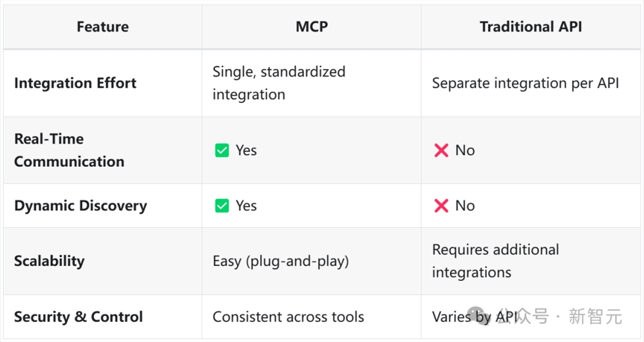Screen dimensions: 644x342
Task: Click the 新智元 watermark text
Action: tap(596, 317)
